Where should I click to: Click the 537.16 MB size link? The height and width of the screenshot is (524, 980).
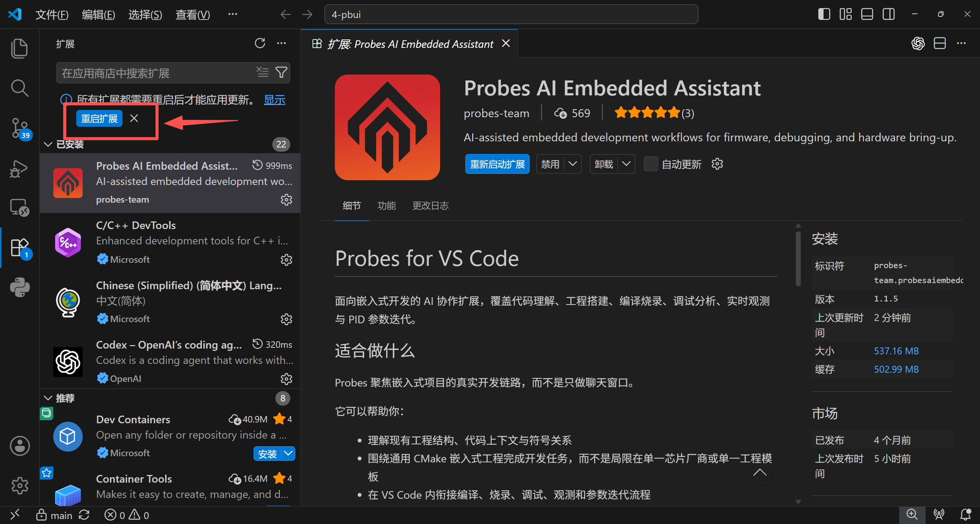896,351
